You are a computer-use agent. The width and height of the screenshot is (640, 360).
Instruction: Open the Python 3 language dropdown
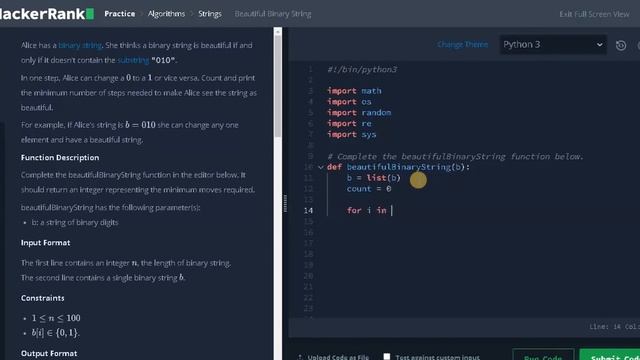(x=553, y=44)
